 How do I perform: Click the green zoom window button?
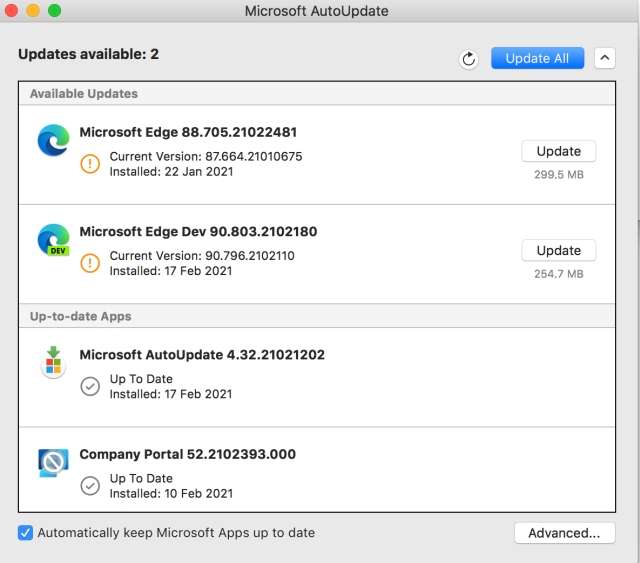[x=54, y=11]
